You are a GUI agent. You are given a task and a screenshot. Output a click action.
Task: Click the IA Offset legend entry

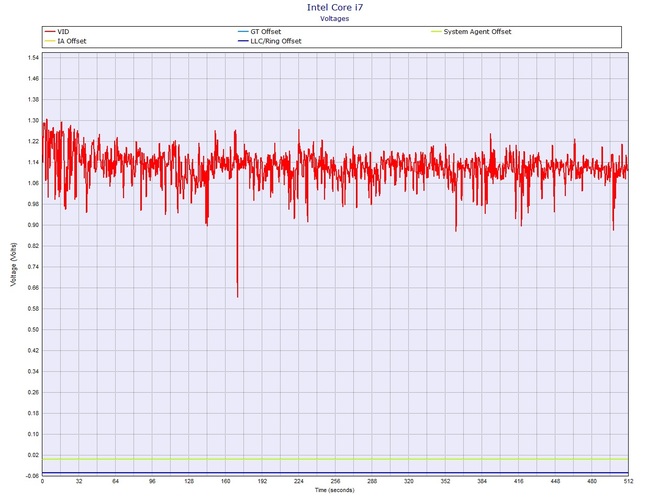pos(65,41)
